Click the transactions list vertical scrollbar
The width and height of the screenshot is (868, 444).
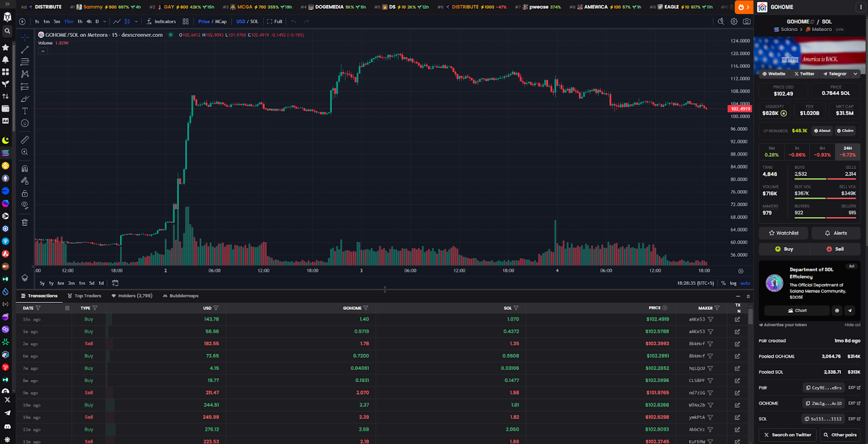[x=750, y=317]
